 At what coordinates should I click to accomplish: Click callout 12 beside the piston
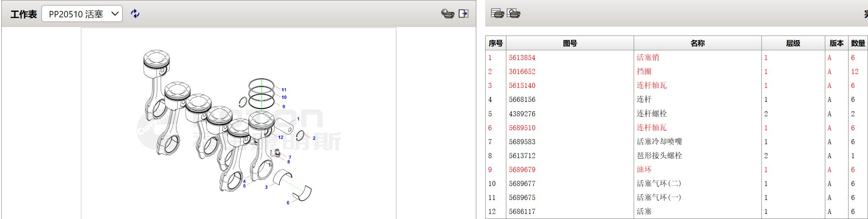pyautogui.click(x=280, y=137)
